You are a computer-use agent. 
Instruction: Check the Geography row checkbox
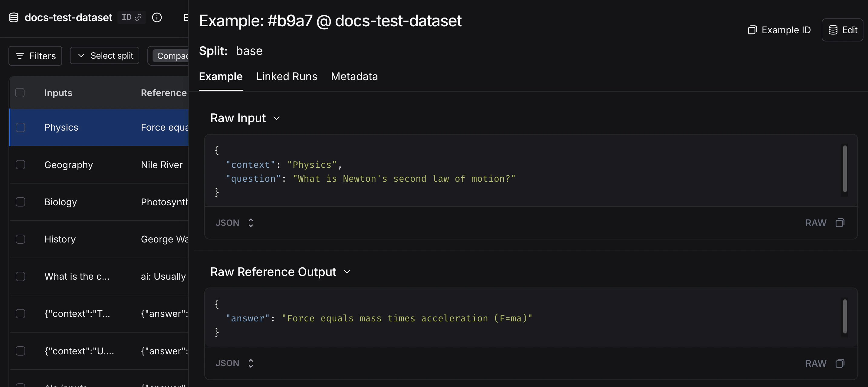21,164
